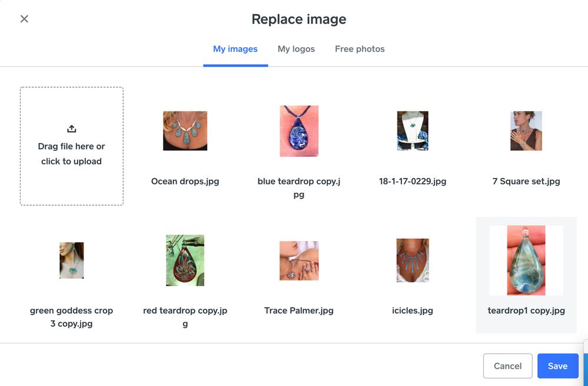Click the Trace Palmer.jpg filename text
The image size is (588, 386).
click(x=299, y=311)
